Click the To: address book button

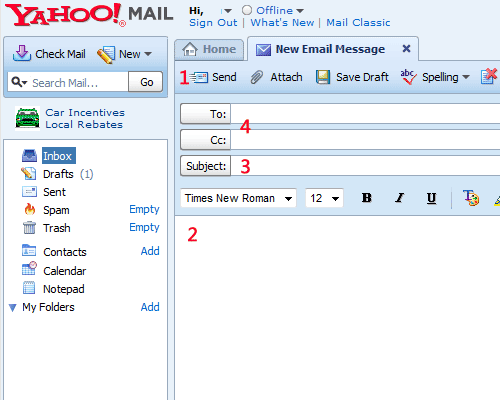pyautogui.click(x=205, y=114)
